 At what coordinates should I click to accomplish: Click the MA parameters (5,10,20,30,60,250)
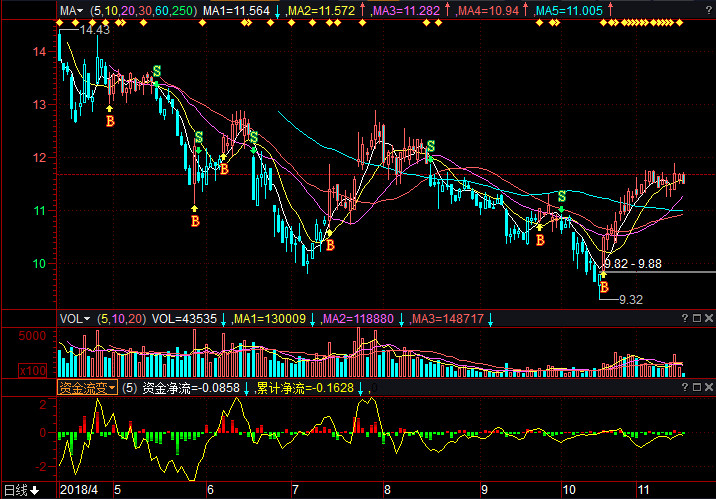(143, 10)
